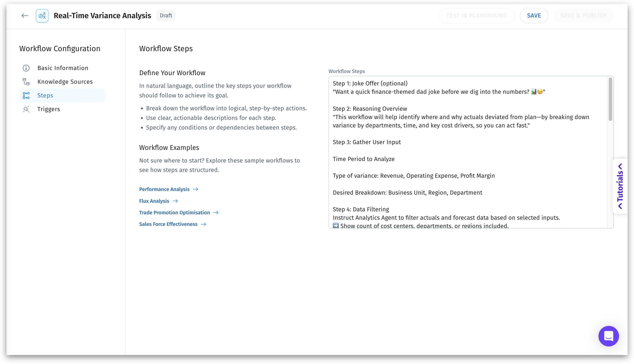Open Trade Promotion Optimisation example
This screenshot has height=364, width=634.
(x=174, y=212)
